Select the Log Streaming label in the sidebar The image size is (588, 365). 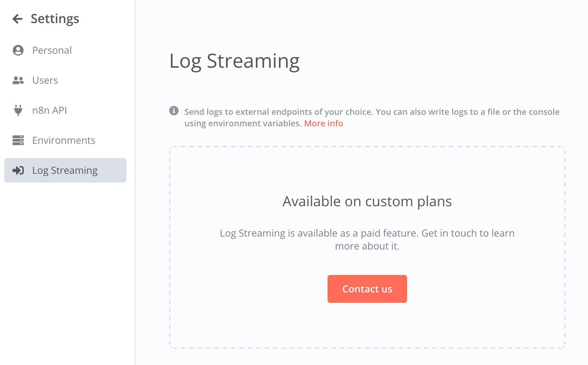click(x=65, y=170)
